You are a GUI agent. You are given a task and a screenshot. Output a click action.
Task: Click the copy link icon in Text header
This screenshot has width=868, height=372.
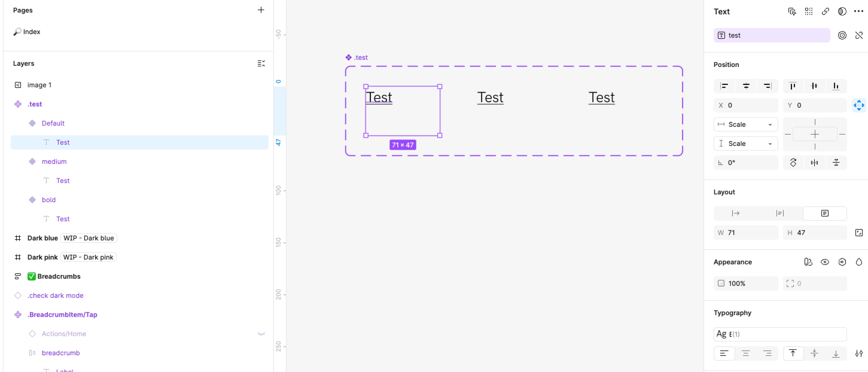pos(825,11)
